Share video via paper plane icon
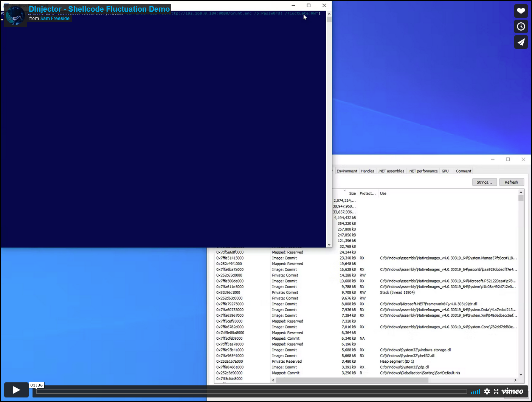532x402 pixels. click(x=521, y=42)
